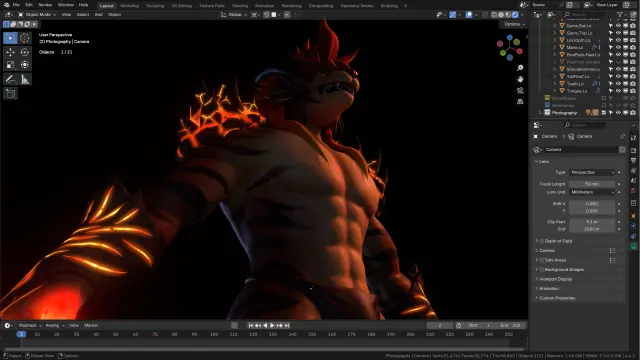Select the Select Box tool

point(10,38)
